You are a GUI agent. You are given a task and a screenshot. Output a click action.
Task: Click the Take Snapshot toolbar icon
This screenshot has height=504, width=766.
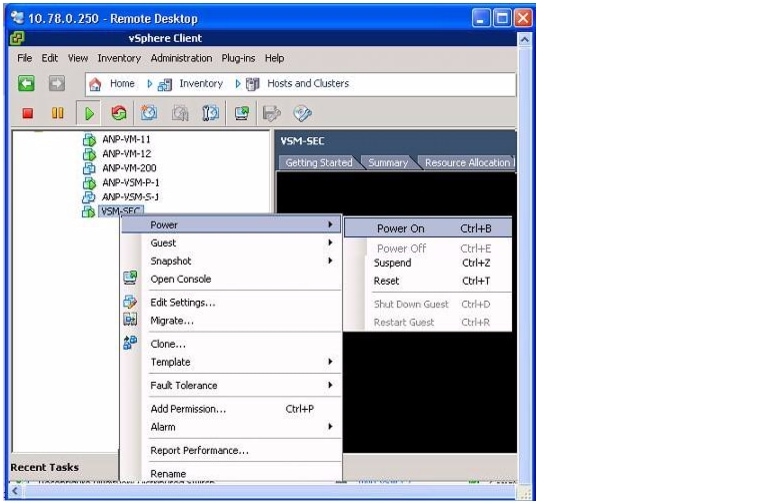[149, 113]
